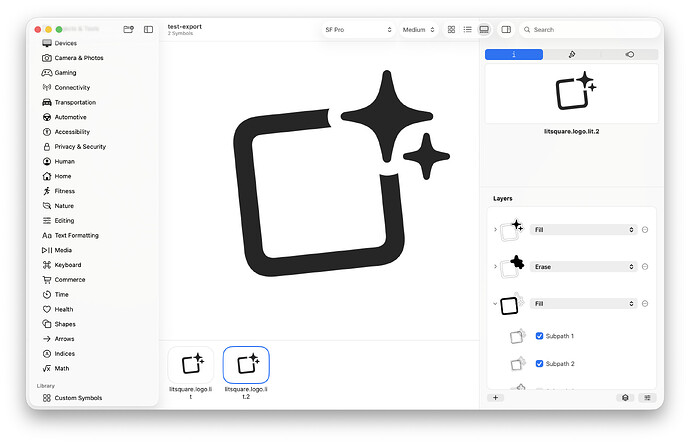The width and height of the screenshot is (690, 443).
Task: Select litsquare.logo.lit.2 thumbnail
Action: click(246, 365)
